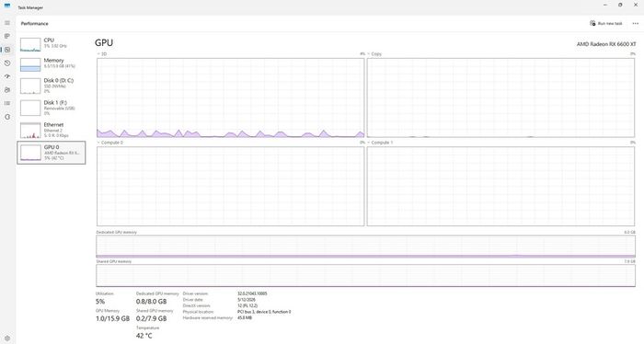
Task: Select the Ethernet performance item
Action: [x=51, y=130]
